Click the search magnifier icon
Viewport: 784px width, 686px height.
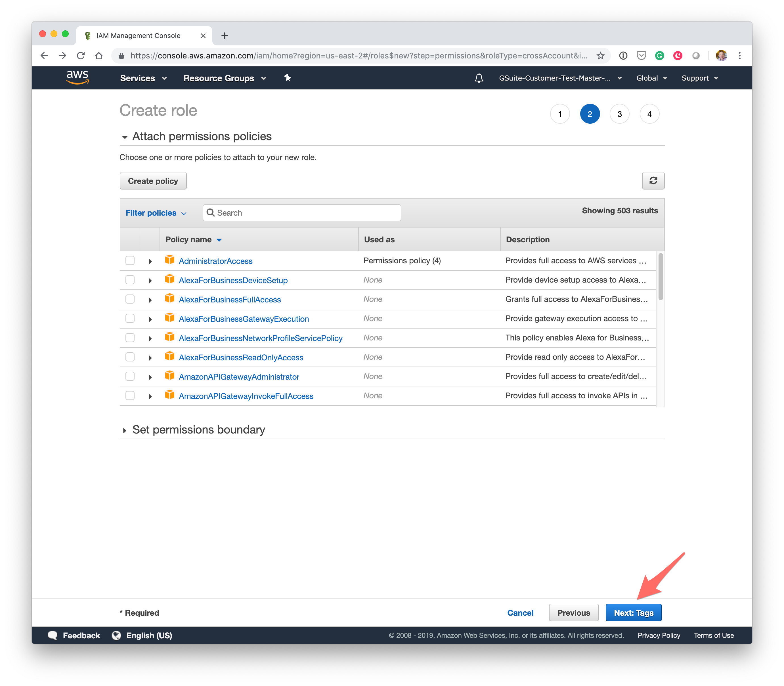(210, 212)
